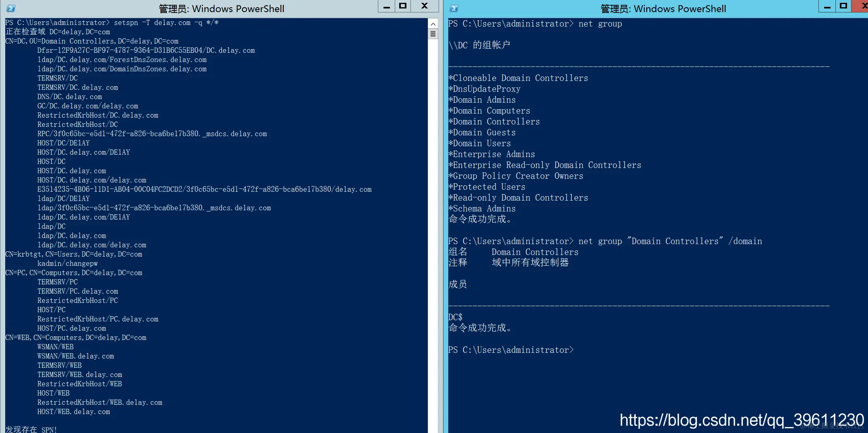Click the "*Protected Users" group entry
Screen dimensions: 868x433
pos(487,187)
